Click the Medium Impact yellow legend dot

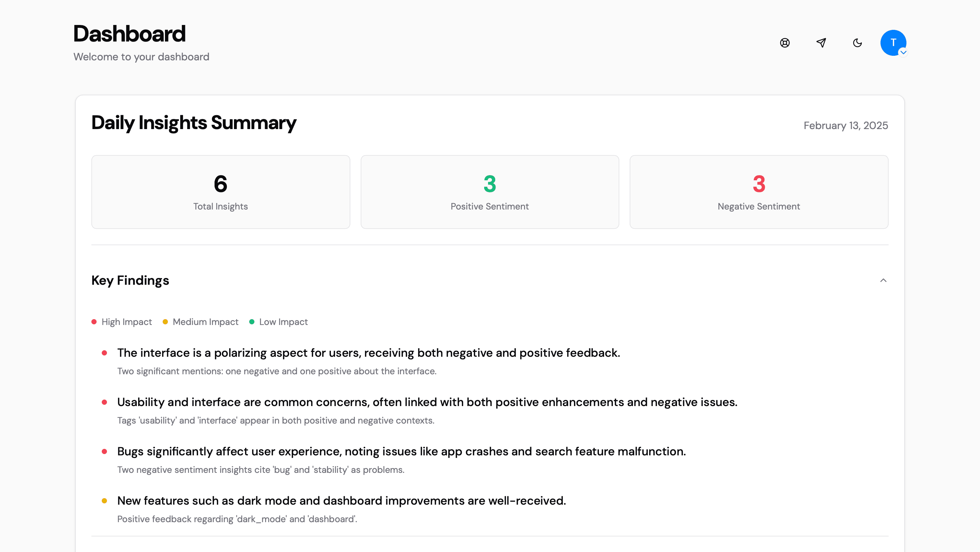165,322
